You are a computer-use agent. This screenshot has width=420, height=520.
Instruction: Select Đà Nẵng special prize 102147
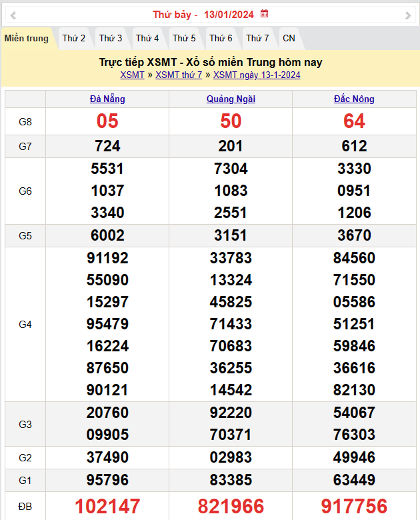point(107,507)
